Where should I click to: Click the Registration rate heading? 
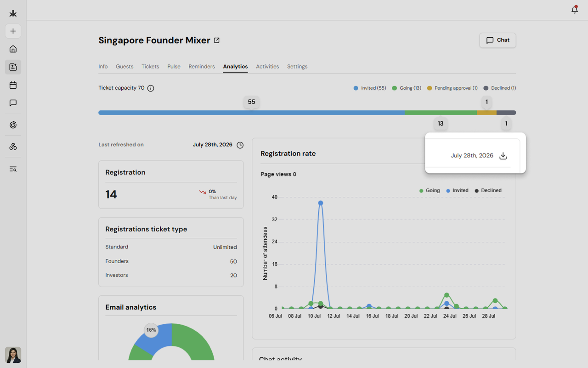288,154
